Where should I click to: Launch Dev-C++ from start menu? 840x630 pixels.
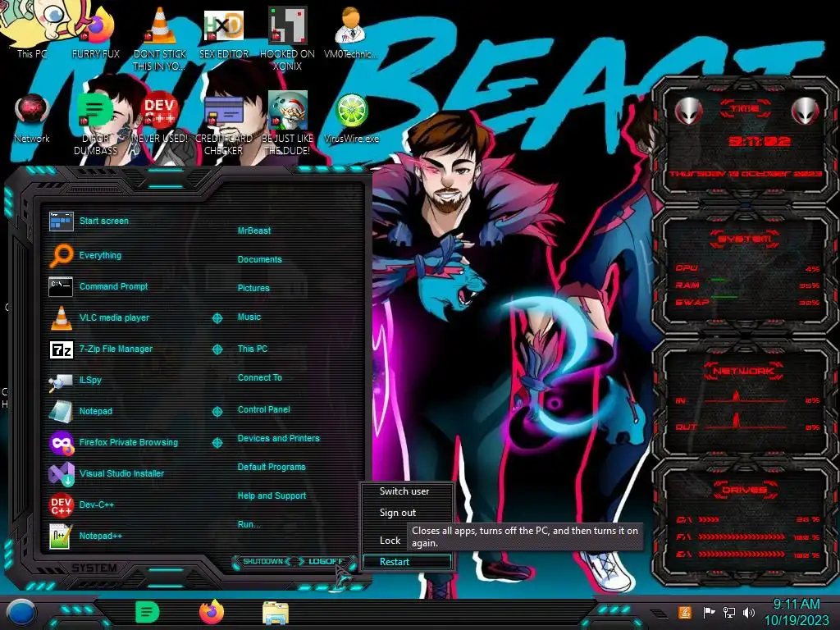(x=81, y=504)
